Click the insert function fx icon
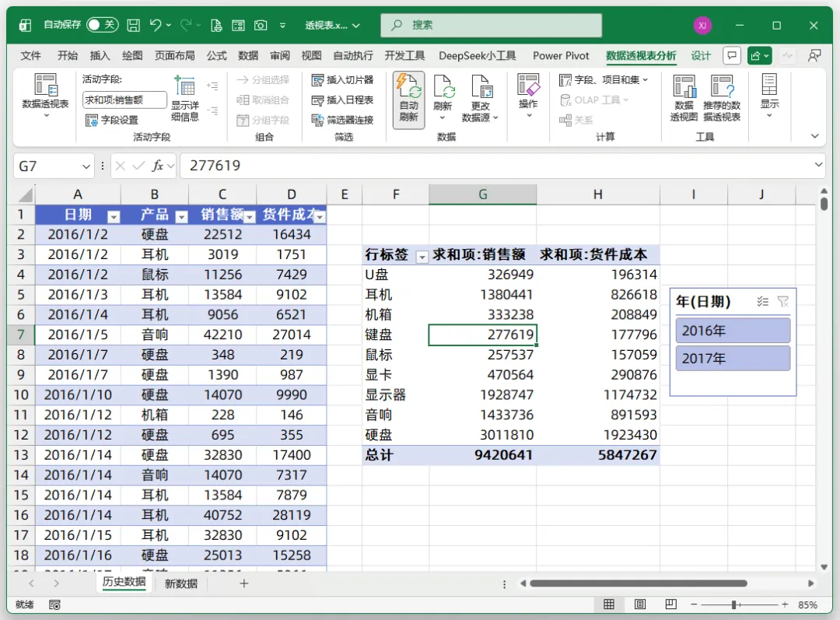 [x=157, y=166]
